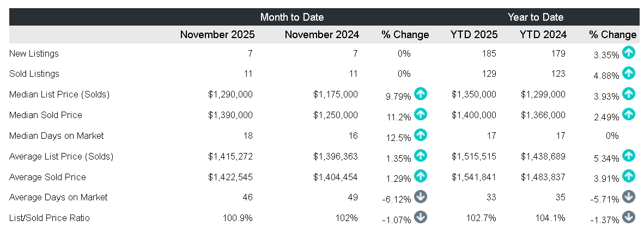The height and width of the screenshot is (233, 644).
Task: Click the November 2025 column header
Action: click(x=217, y=35)
